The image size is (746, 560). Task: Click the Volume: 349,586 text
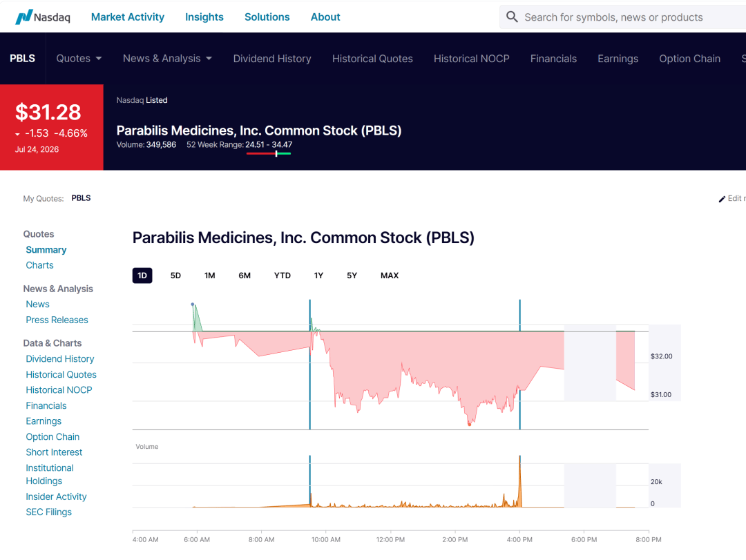pyautogui.click(x=146, y=144)
